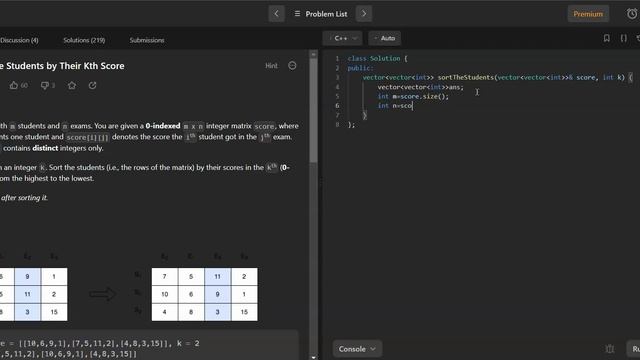Click the word '0-indexed' in description
640x360 pixels.
(163, 126)
